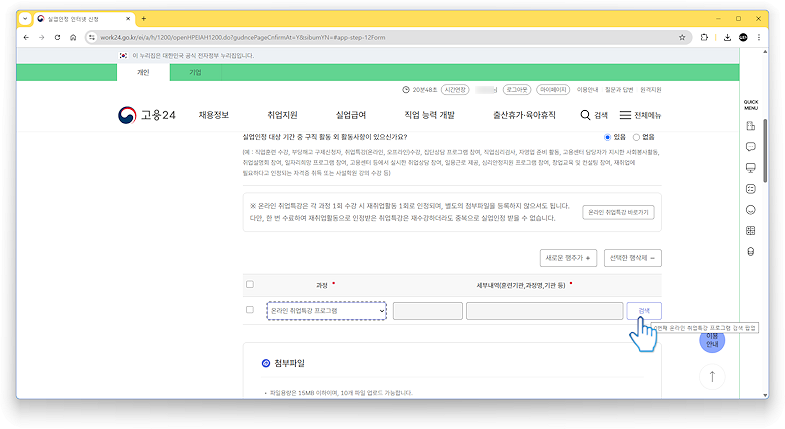Viewport: 785px width, 429px height.
Task: Switch to the 개인 tab
Action: pos(143,73)
